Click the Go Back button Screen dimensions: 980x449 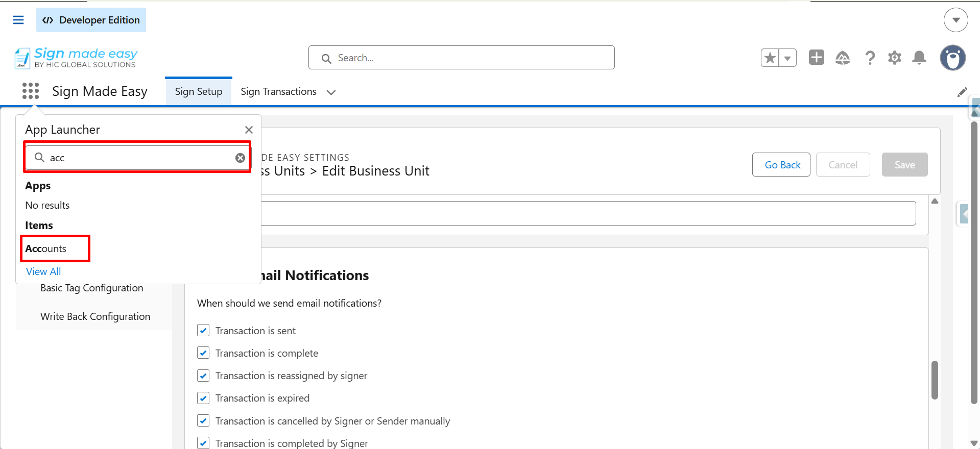(x=781, y=165)
